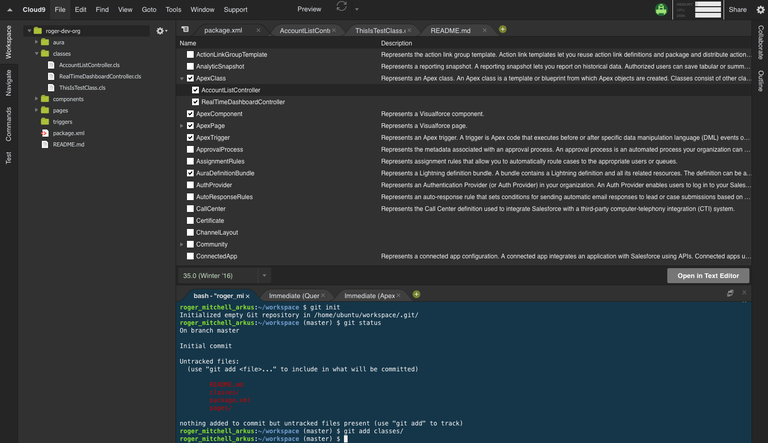The width and height of the screenshot is (768, 443).
Task: Click the green Cloud9 user avatar icon
Action: click(661, 9)
